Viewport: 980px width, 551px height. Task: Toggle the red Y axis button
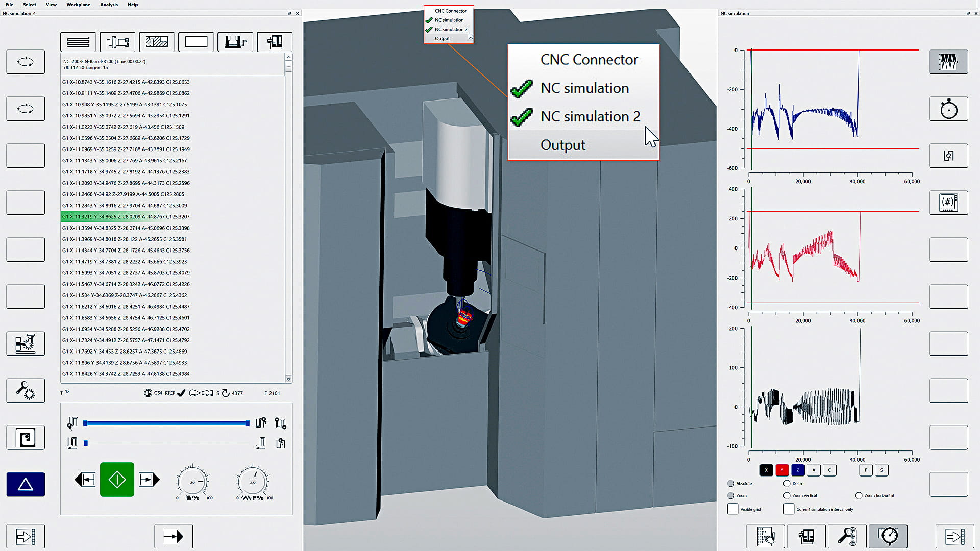pyautogui.click(x=781, y=470)
